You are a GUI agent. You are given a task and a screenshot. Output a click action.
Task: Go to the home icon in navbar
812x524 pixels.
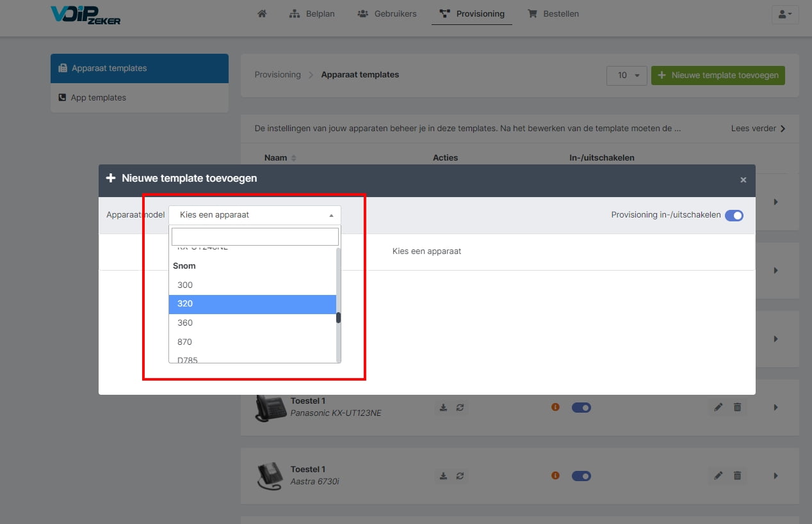[x=262, y=13]
